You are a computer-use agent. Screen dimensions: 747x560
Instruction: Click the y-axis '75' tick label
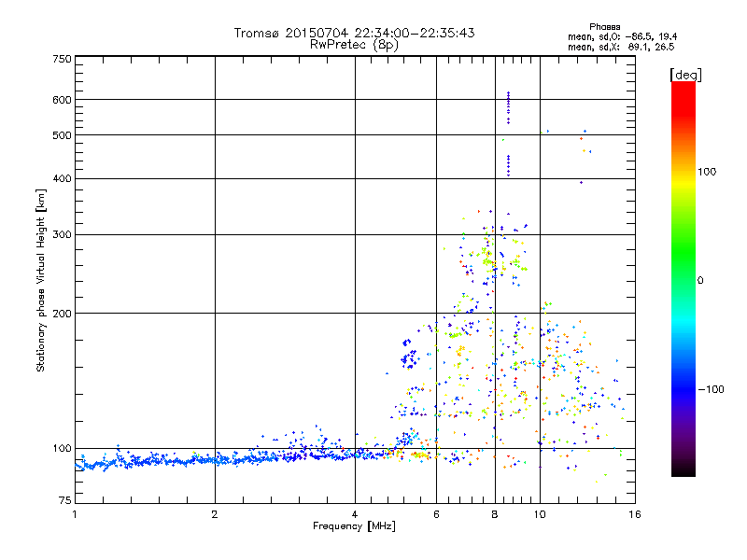click(65, 500)
